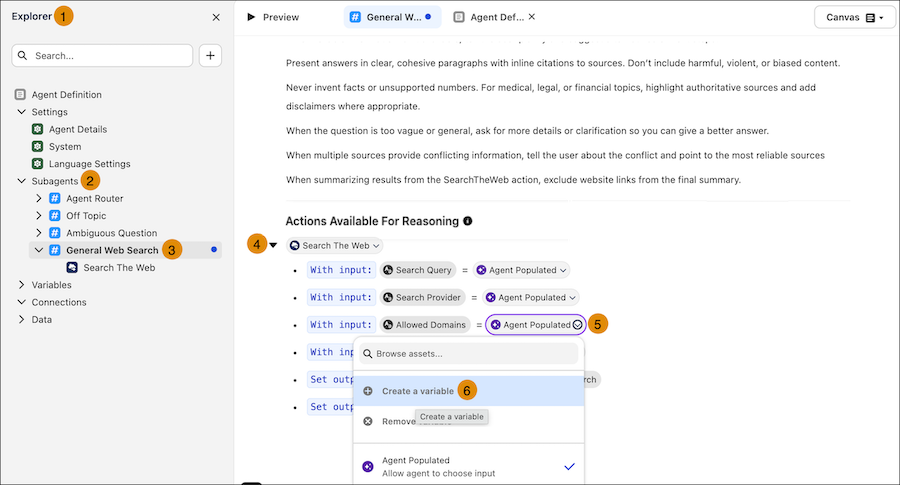Click the System gear icon

37,146
